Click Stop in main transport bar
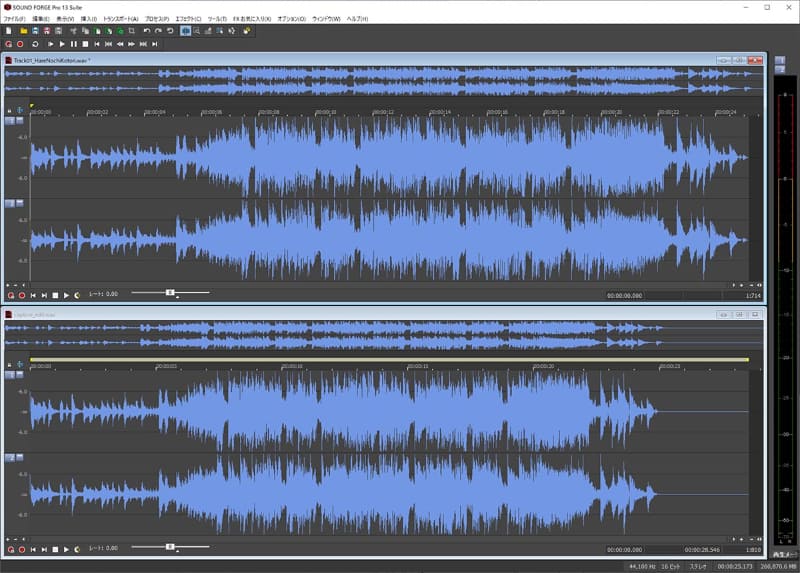Viewport: 800px width, 573px height. pyautogui.click(x=85, y=44)
